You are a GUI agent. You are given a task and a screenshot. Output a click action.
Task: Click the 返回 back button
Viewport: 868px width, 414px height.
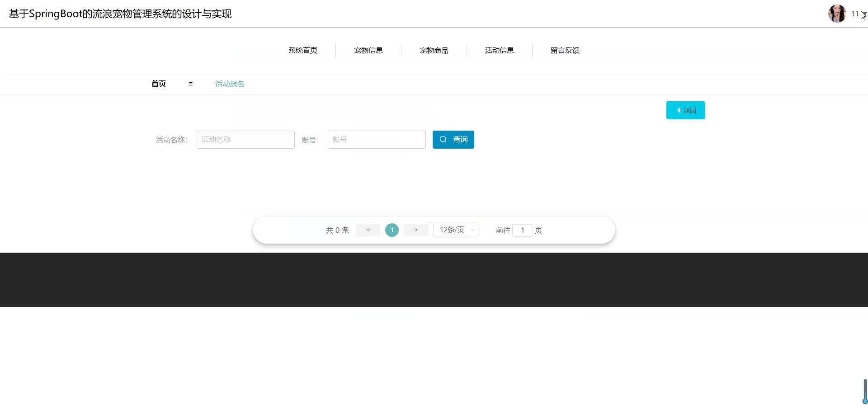pos(686,110)
